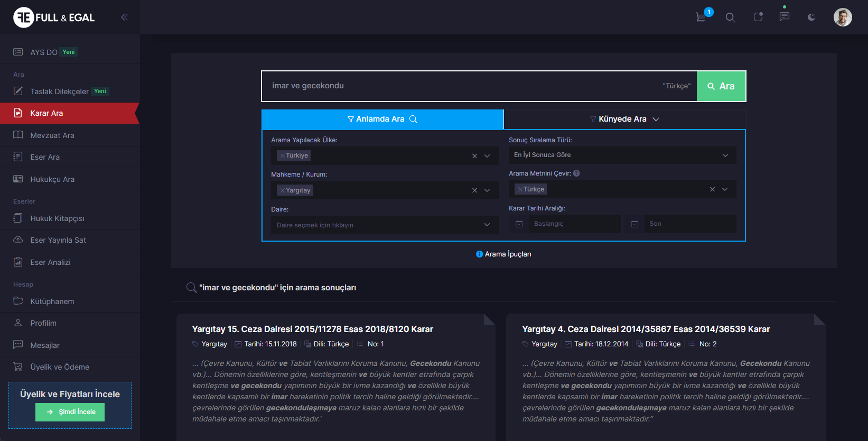The height and width of the screenshot is (441, 868).
Task: Click the calendar icon before Başlangıç
Action: 519,224
